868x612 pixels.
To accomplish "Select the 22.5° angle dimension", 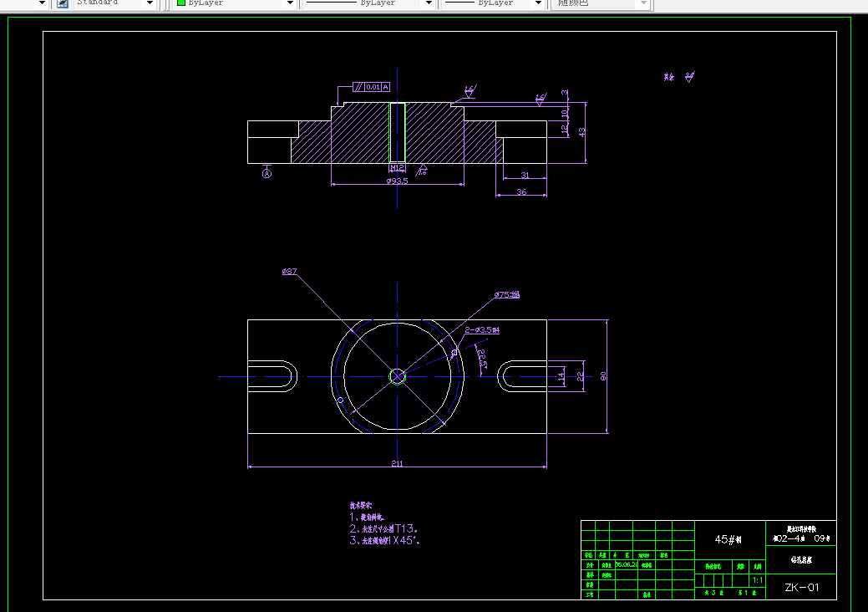I will (x=482, y=359).
